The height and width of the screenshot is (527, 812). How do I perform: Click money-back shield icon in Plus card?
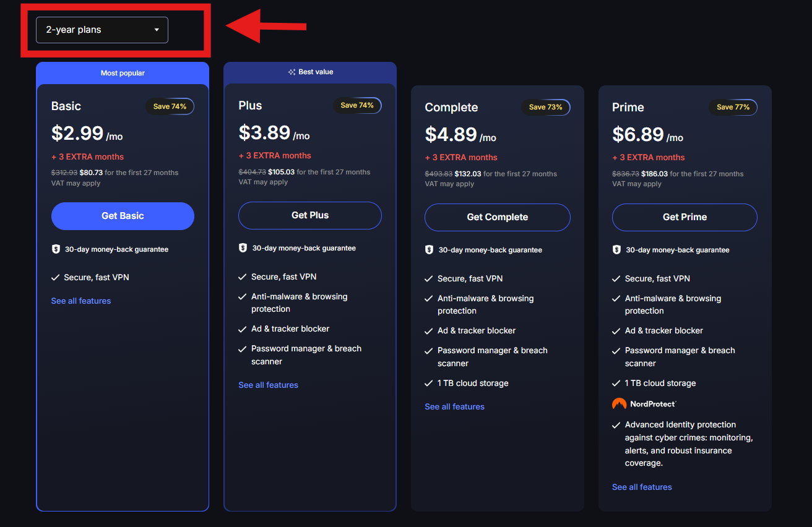[x=243, y=248]
